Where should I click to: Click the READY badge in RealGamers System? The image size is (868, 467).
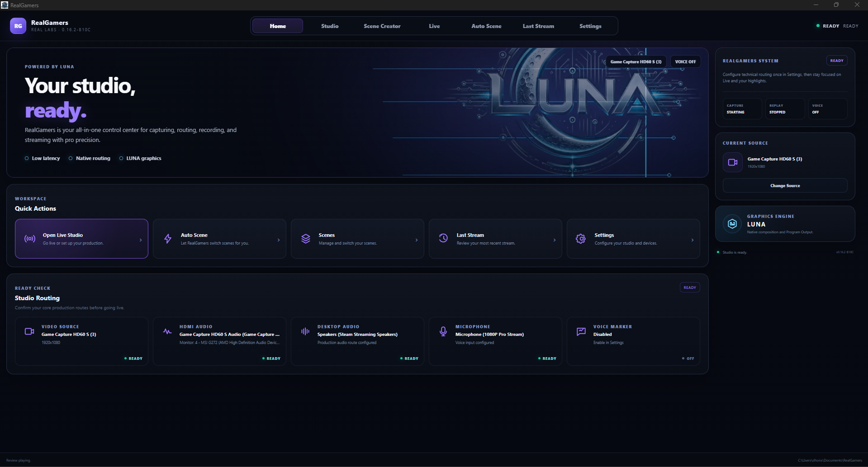click(x=837, y=61)
